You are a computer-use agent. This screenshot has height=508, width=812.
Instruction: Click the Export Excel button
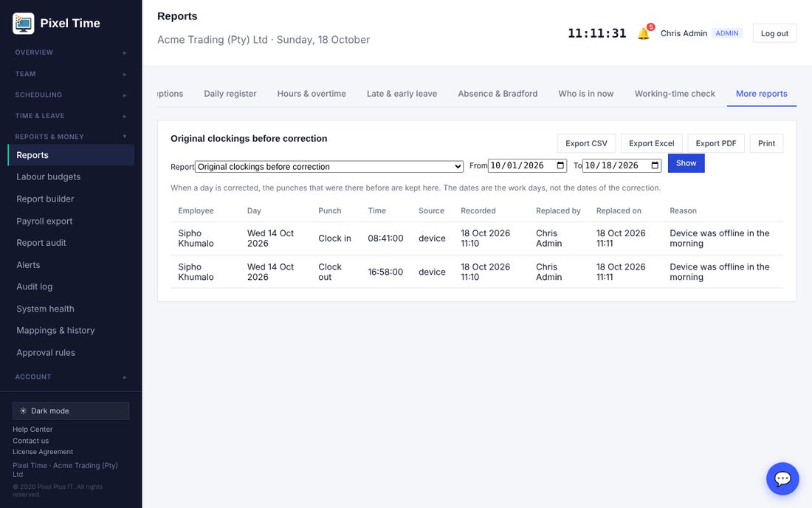[x=652, y=143]
